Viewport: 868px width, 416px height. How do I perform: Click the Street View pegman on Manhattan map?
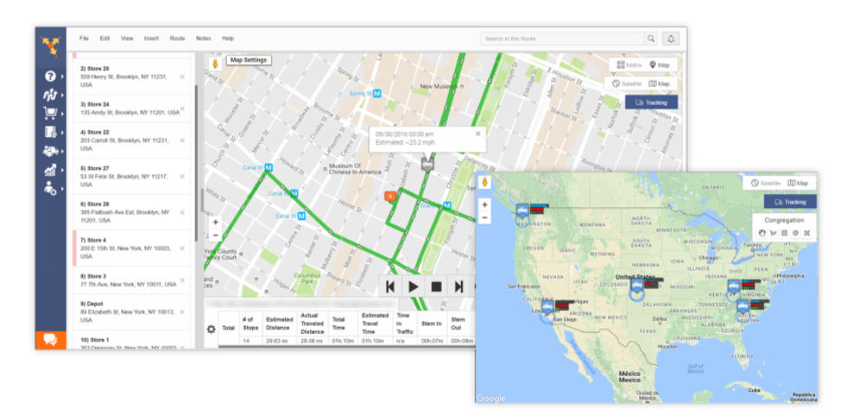(x=215, y=63)
